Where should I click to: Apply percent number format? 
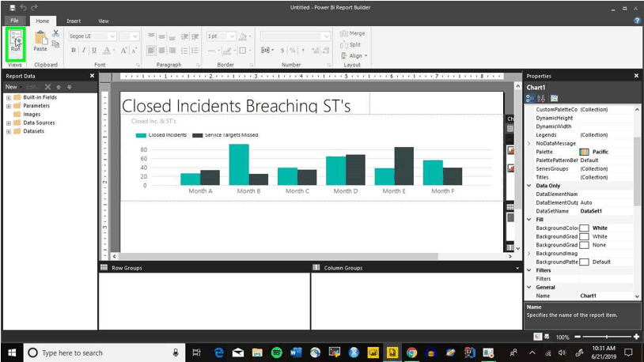[x=293, y=51]
